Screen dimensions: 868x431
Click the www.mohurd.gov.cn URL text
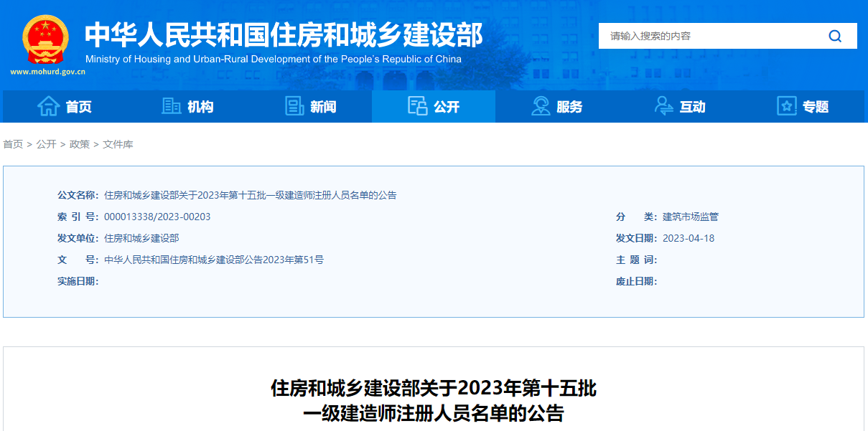48,72
